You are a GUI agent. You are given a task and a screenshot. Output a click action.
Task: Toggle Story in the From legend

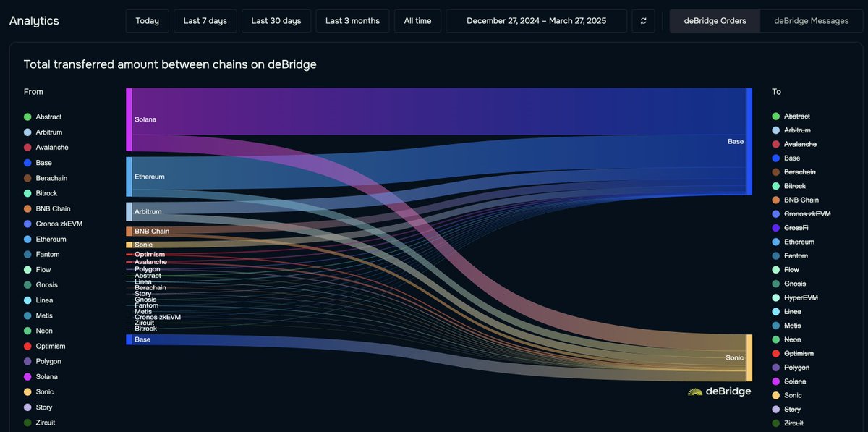point(38,407)
